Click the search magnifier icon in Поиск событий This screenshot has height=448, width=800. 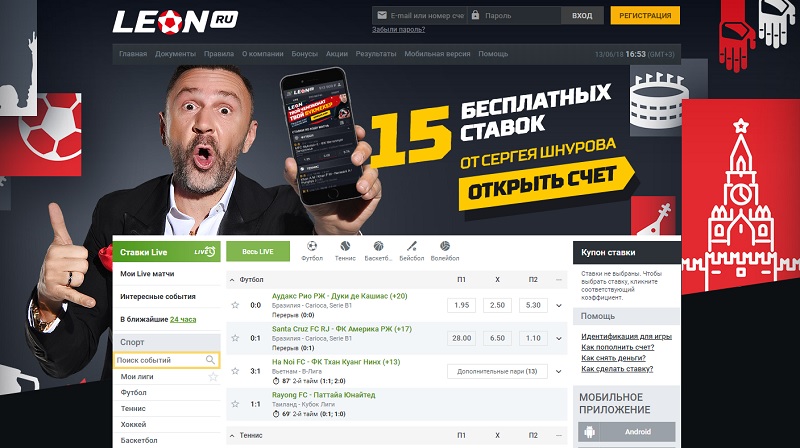(x=210, y=360)
